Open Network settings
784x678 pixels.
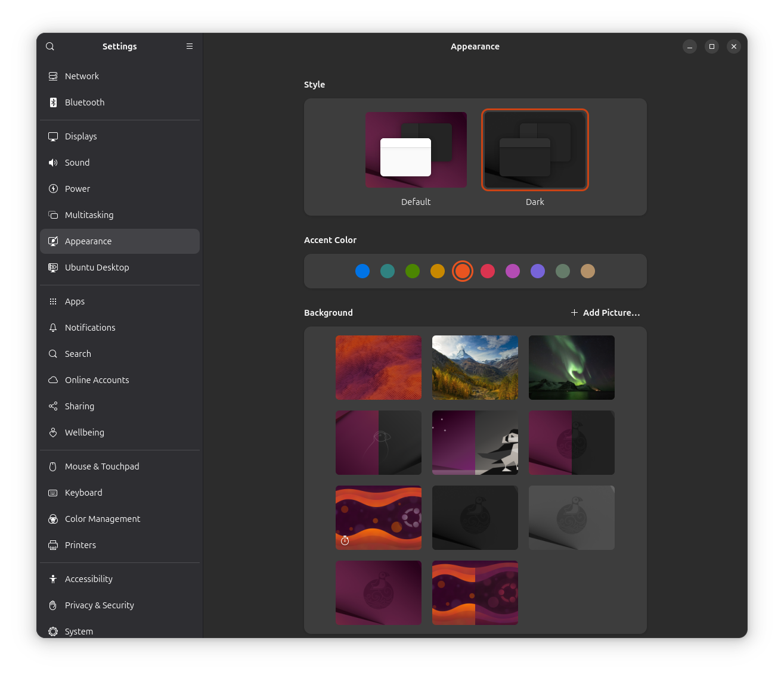coord(82,76)
